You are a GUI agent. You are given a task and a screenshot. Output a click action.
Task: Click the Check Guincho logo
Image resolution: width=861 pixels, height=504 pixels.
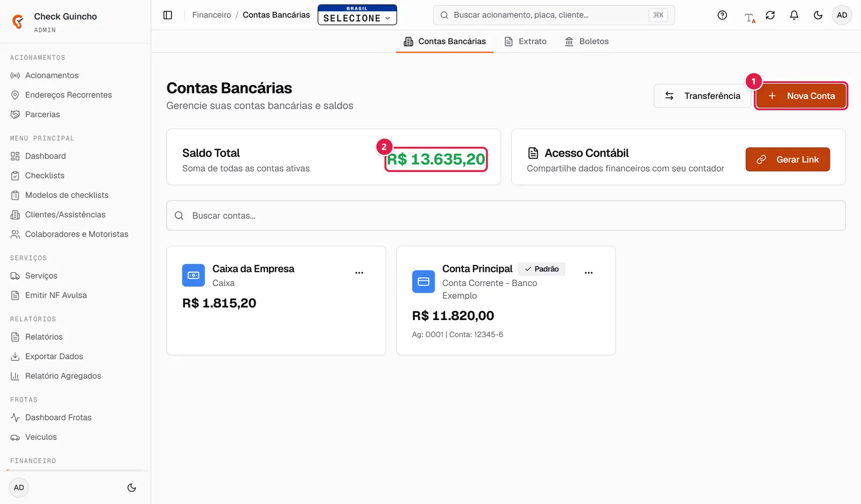click(18, 22)
